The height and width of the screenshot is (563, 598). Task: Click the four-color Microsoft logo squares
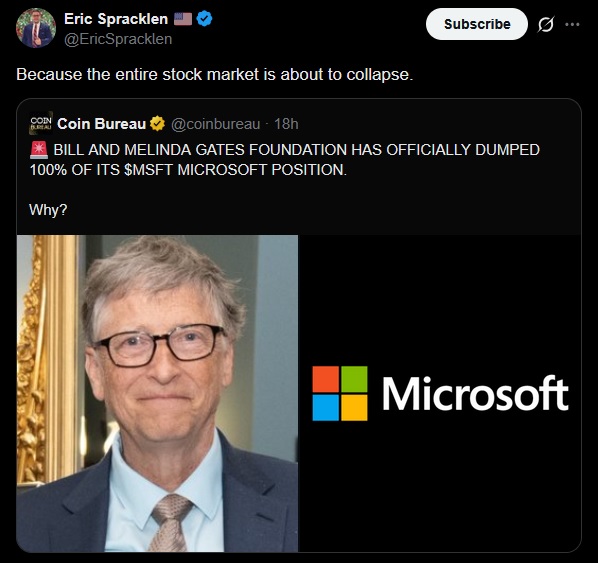point(340,393)
